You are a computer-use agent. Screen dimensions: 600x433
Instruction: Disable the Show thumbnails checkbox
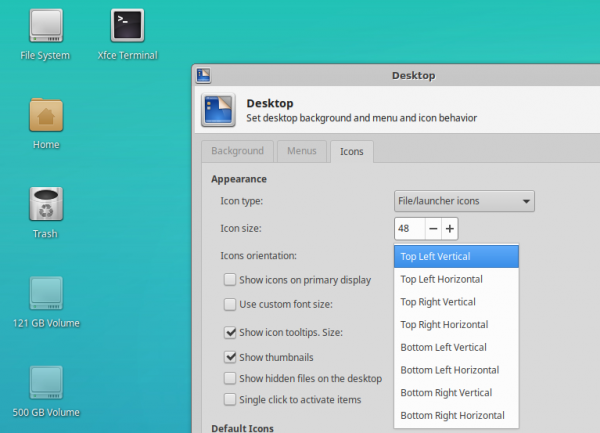pyautogui.click(x=230, y=357)
